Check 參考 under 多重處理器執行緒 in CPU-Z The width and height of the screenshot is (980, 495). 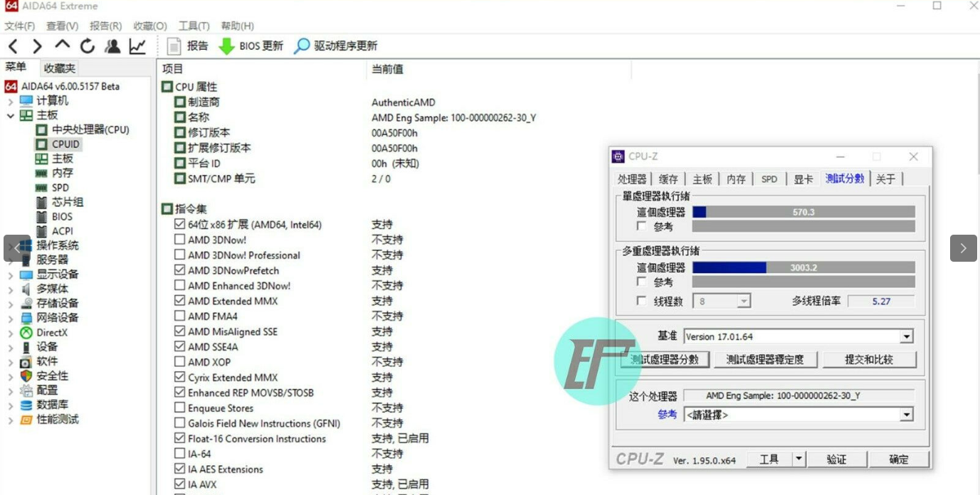pyautogui.click(x=641, y=282)
